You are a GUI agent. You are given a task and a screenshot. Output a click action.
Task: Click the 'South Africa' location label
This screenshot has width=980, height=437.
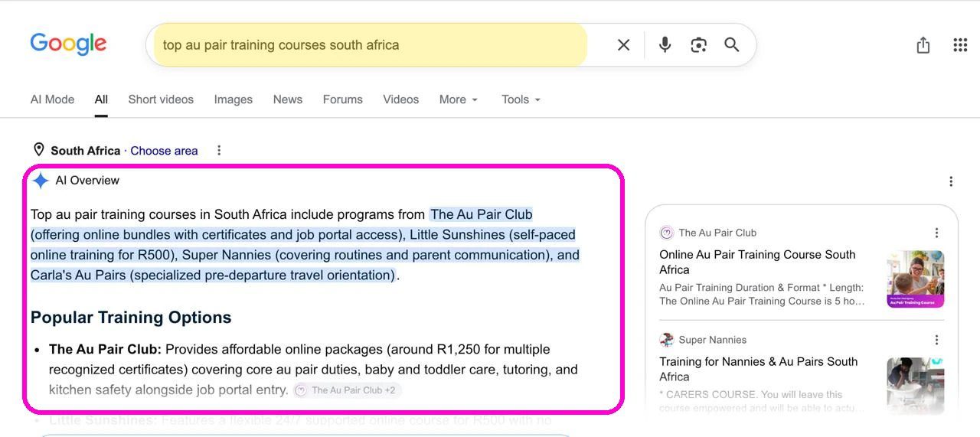(x=86, y=151)
